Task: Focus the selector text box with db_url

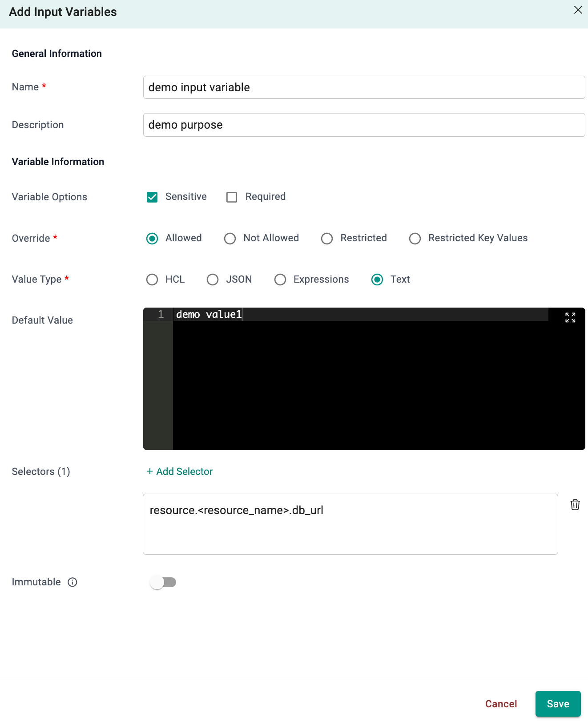Action: click(350, 524)
